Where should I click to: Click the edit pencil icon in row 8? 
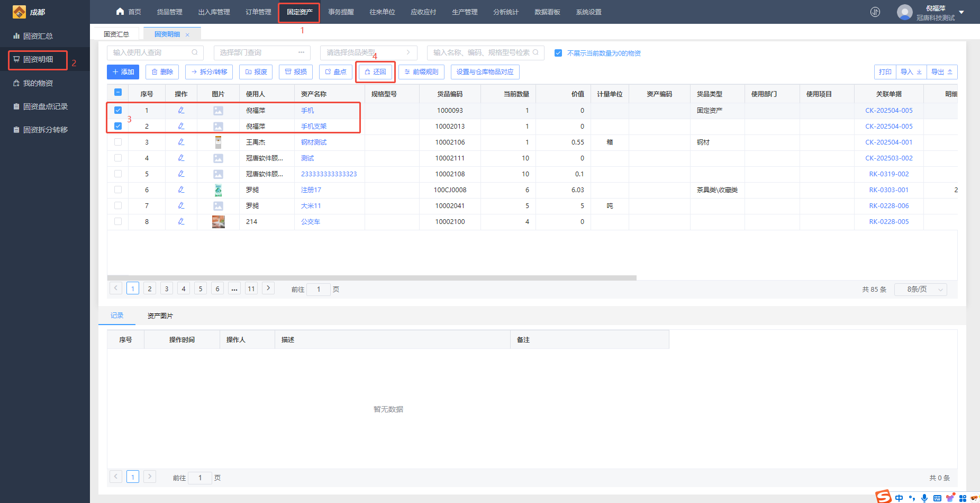(181, 221)
